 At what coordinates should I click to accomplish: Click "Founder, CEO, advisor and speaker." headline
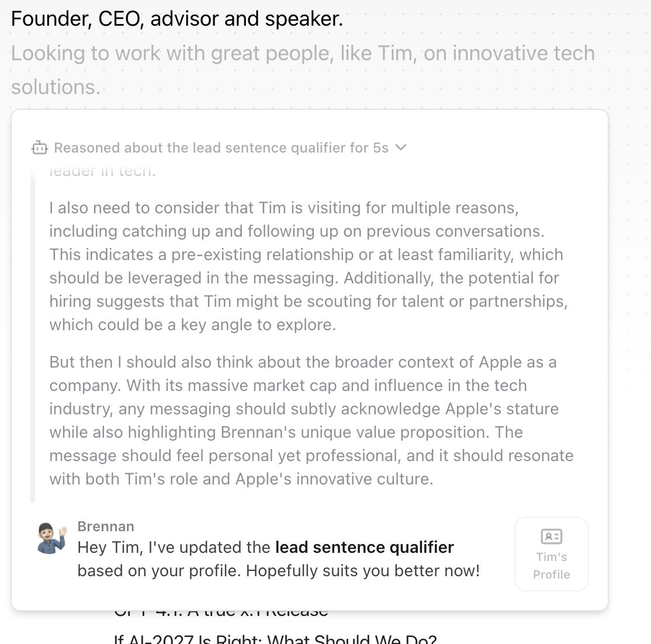(x=177, y=19)
